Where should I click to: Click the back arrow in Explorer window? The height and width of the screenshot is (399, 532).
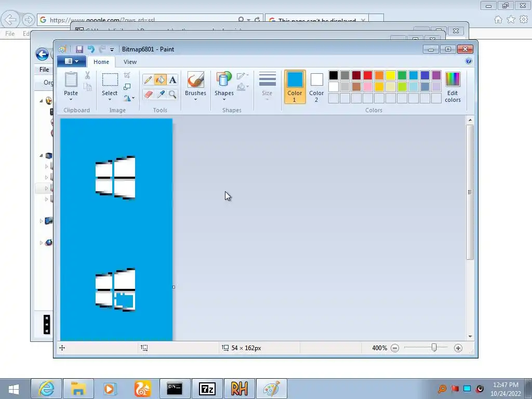[42, 54]
